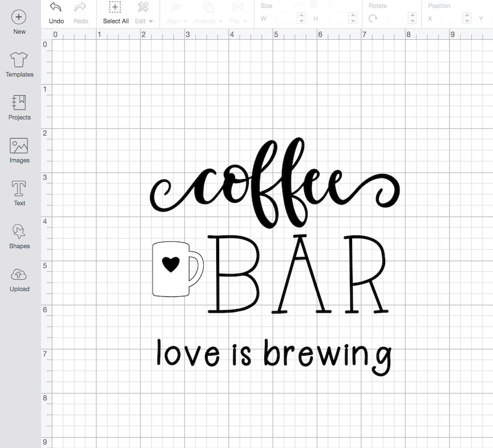493x448 pixels.
Task: Toggle the Size aspect ratio lock
Action: tap(313, 5)
